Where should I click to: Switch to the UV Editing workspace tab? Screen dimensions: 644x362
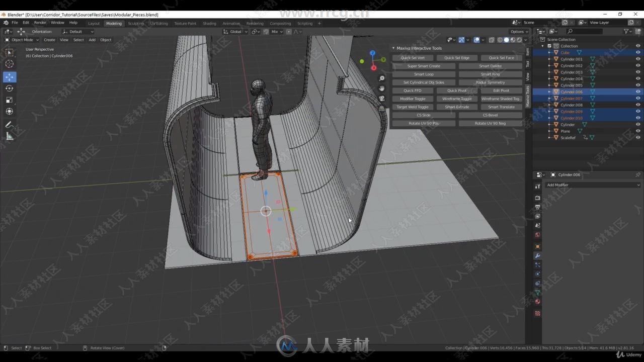click(159, 23)
